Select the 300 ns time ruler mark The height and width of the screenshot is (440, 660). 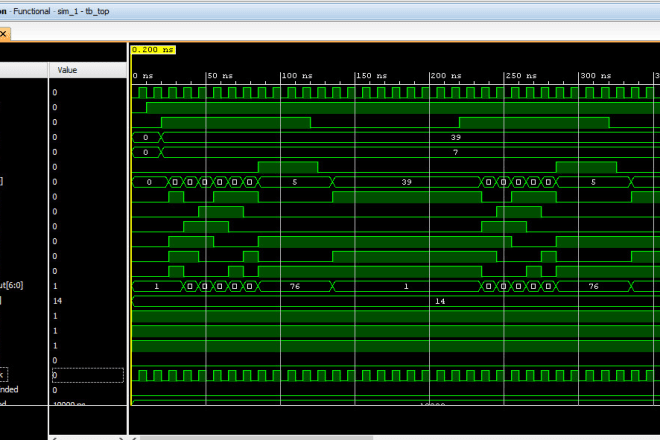pyautogui.click(x=596, y=76)
